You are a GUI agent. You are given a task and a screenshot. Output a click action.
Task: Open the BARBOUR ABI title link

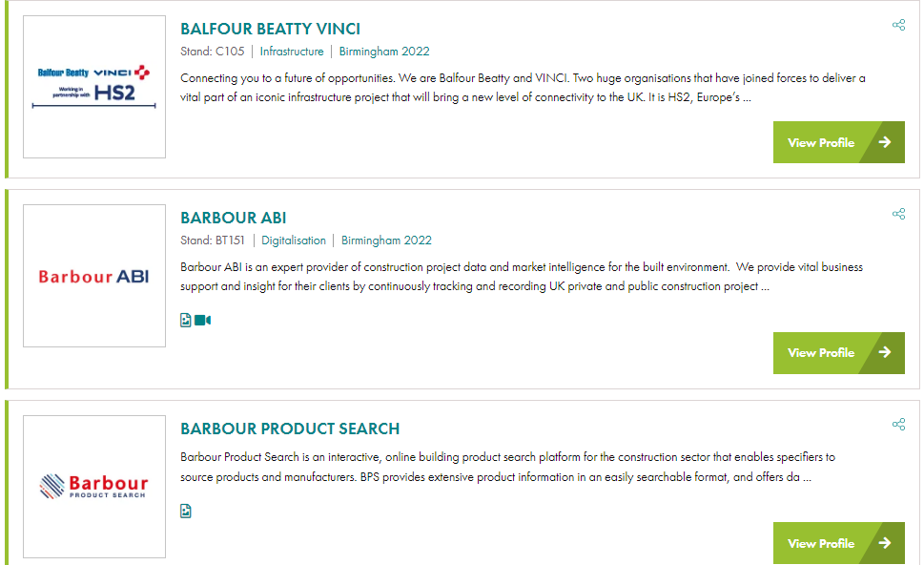tap(234, 219)
